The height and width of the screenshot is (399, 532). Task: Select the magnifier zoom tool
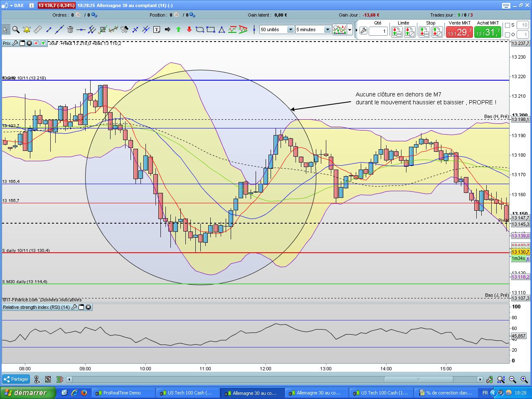[16, 30]
